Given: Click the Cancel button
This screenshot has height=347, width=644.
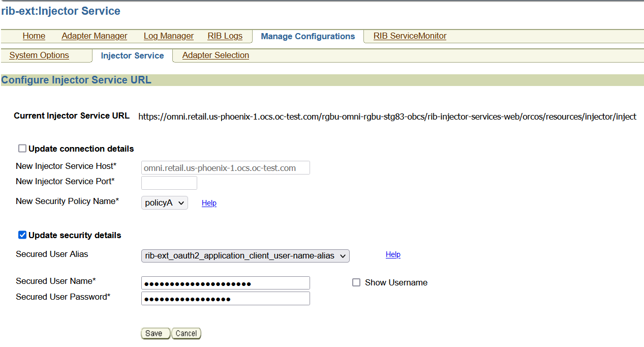Looking at the screenshot, I should (x=186, y=333).
